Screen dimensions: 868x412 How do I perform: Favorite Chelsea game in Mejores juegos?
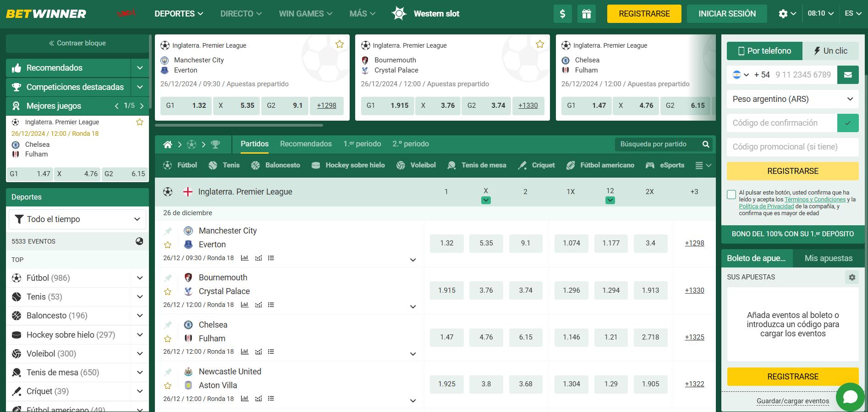tap(140, 122)
